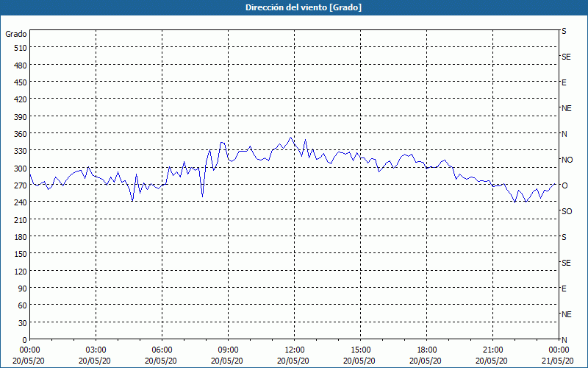Pick the 360 degree axis label

click(21, 135)
